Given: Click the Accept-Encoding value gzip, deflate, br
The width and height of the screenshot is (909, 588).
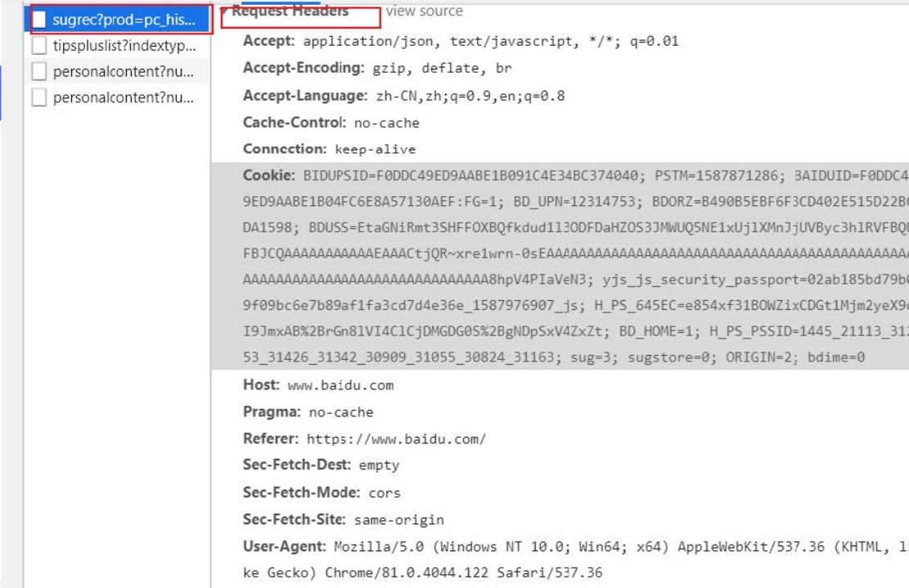Looking at the screenshot, I should click(x=442, y=69).
